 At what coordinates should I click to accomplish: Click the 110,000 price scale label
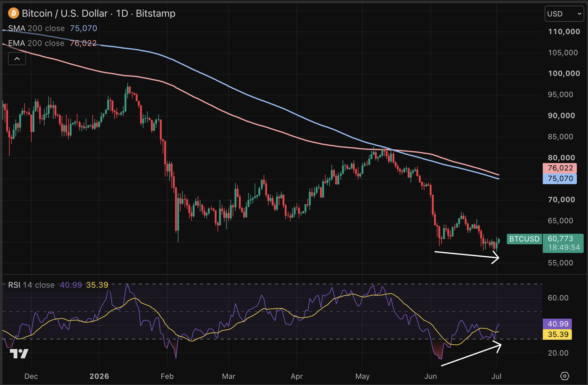pos(564,32)
